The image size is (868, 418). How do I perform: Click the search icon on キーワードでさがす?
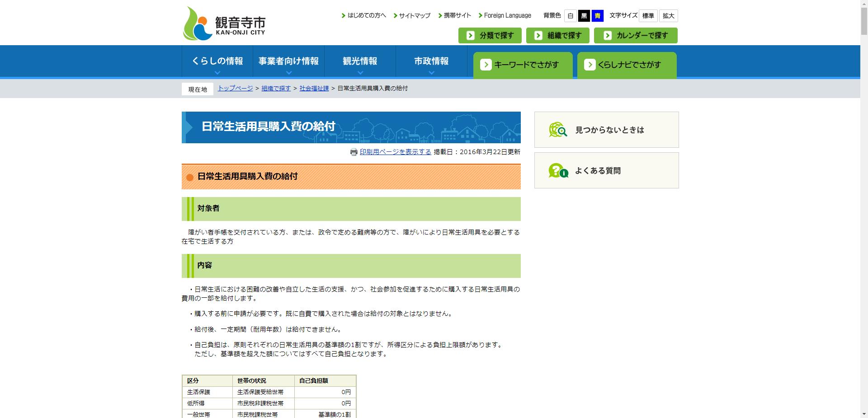pyautogui.click(x=486, y=65)
